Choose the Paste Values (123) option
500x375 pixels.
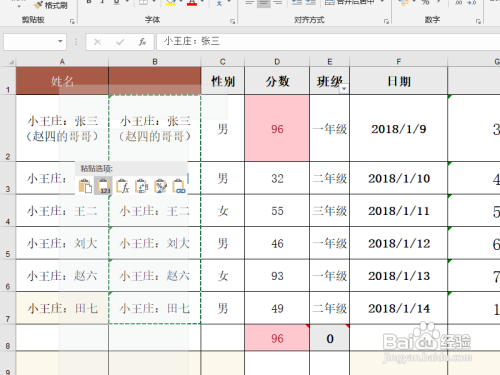tap(104, 186)
